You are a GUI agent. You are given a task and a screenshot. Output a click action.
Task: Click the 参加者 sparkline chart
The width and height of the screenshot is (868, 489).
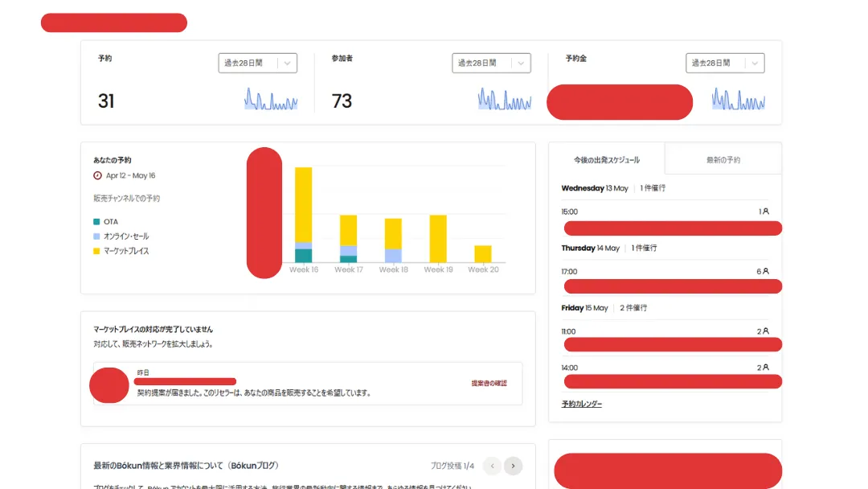coord(504,99)
